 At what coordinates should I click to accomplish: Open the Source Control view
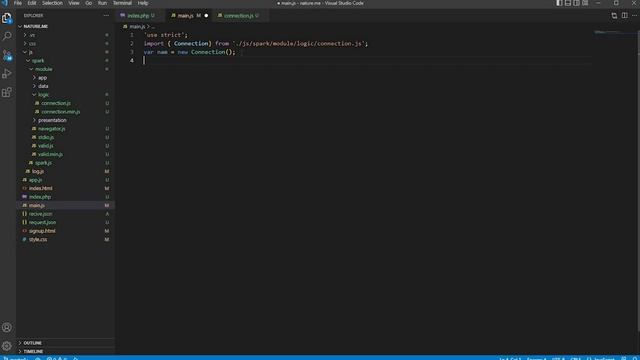click(x=7, y=55)
